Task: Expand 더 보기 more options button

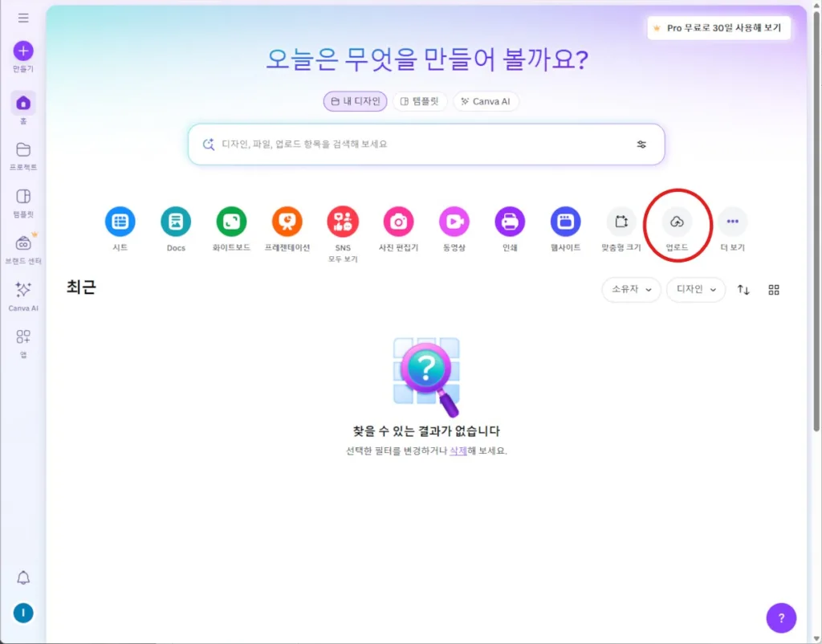Action: tap(732, 222)
